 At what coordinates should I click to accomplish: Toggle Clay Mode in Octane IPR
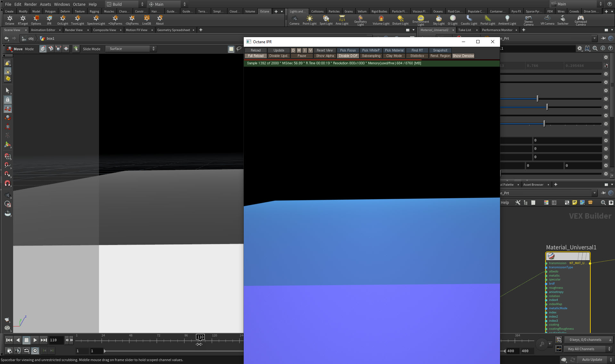[394, 56]
